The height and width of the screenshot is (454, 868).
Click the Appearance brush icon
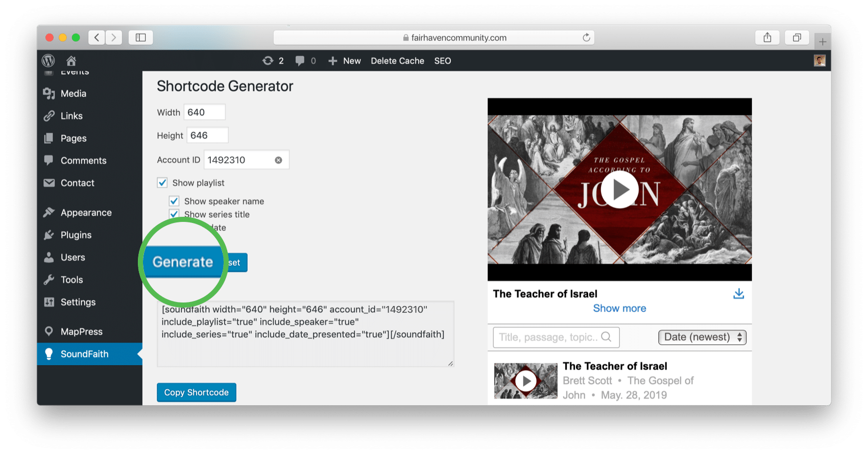click(49, 212)
